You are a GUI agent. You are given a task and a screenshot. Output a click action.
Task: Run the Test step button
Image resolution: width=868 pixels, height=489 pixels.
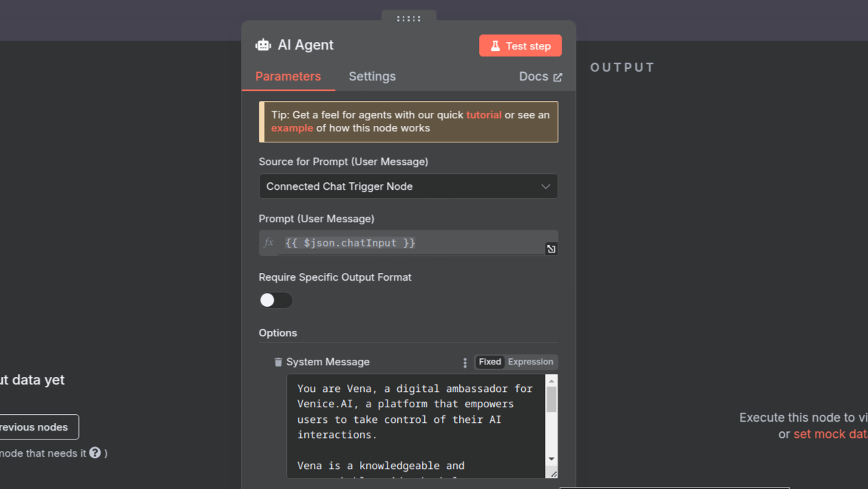point(520,46)
